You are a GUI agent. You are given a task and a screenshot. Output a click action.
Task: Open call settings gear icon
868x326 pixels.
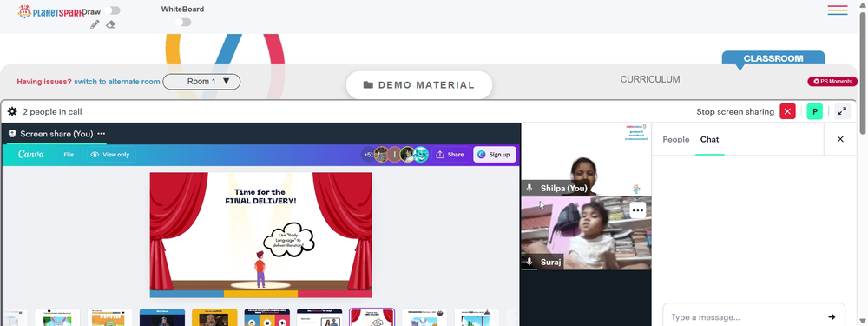12,111
